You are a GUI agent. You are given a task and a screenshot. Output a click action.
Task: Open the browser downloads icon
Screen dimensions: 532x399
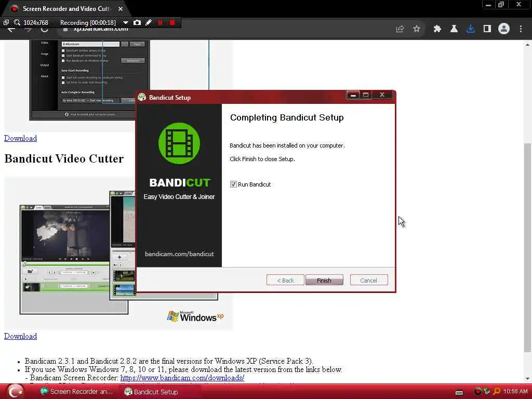[471, 29]
